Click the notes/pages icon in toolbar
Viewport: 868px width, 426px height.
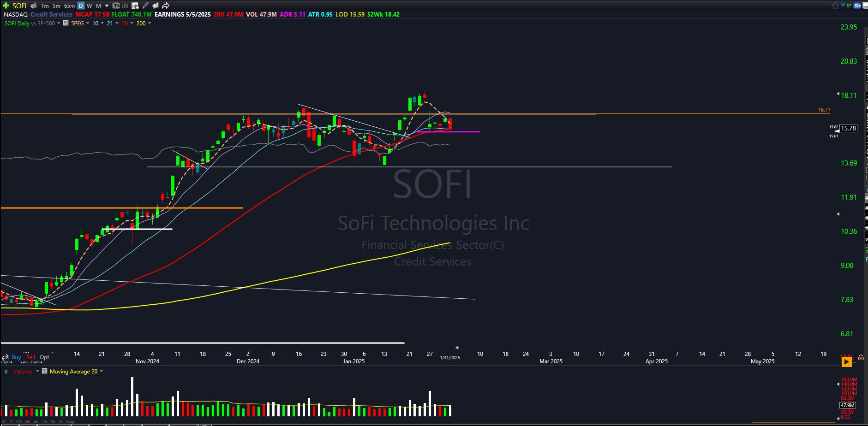156,6
